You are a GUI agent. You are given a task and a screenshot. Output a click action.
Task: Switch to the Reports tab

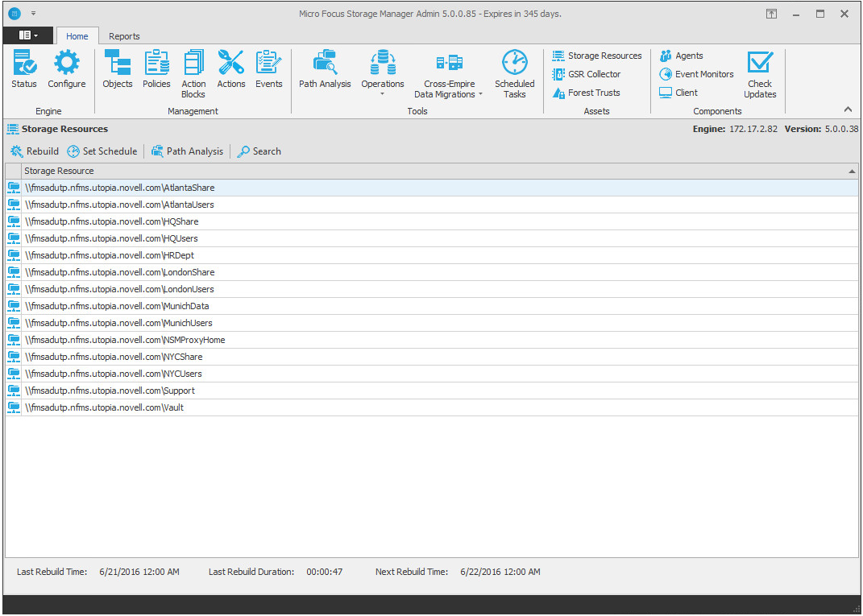click(124, 36)
